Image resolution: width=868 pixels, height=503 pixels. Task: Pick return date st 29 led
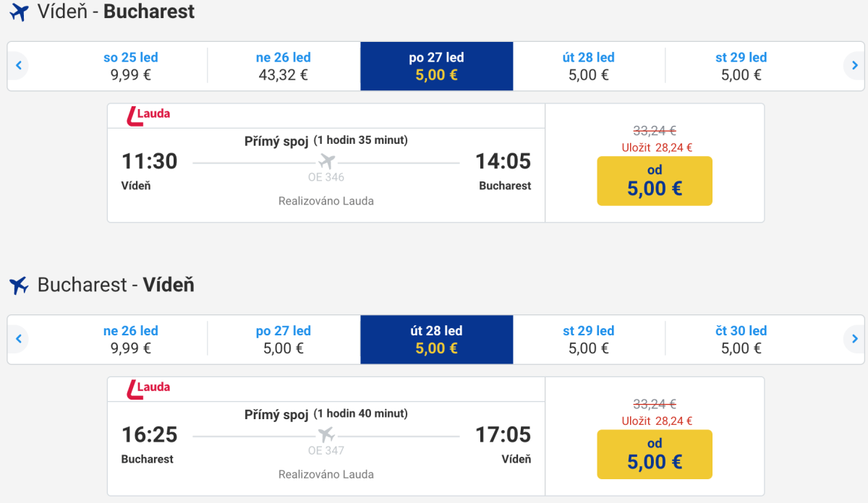pyautogui.click(x=589, y=339)
